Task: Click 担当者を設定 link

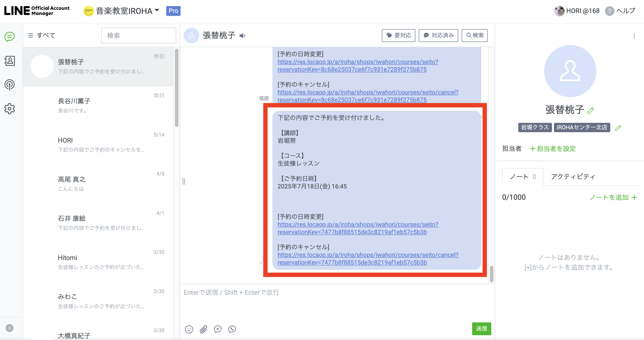Action: point(553,149)
